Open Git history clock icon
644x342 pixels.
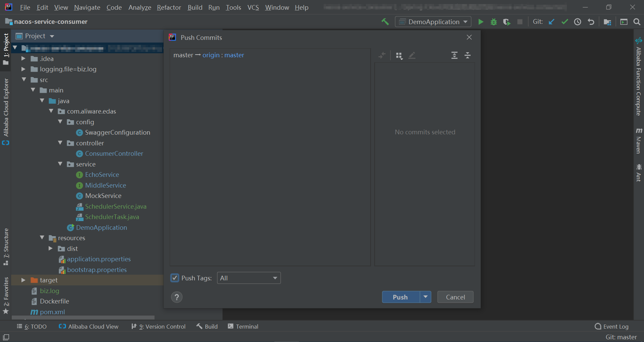578,22
